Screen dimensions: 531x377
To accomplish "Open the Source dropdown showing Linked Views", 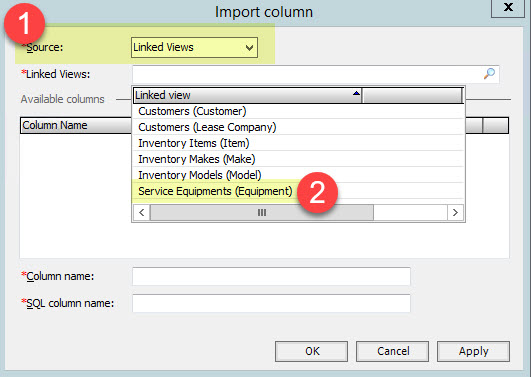I will coord(194,47).
